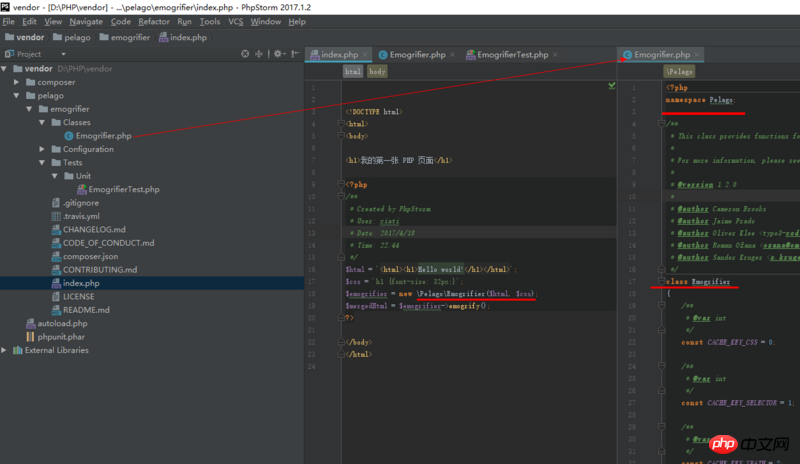Click the green inspection checkmark indicator
Viewport: 800px width, 464px height.
point(612,85)
